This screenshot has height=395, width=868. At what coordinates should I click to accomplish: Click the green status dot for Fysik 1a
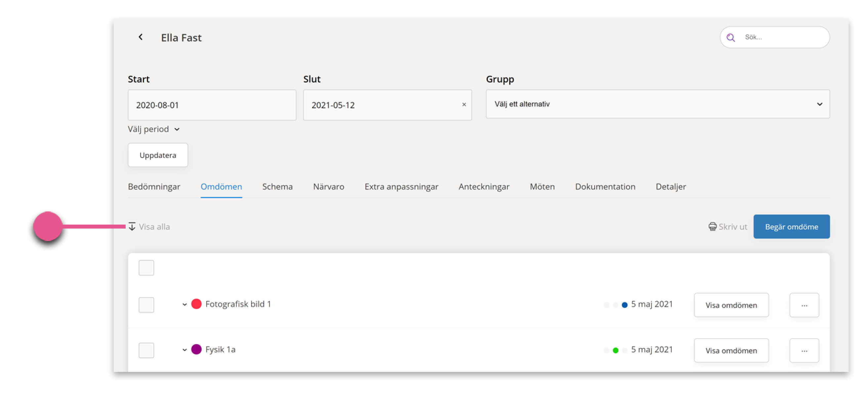point(615,350)
